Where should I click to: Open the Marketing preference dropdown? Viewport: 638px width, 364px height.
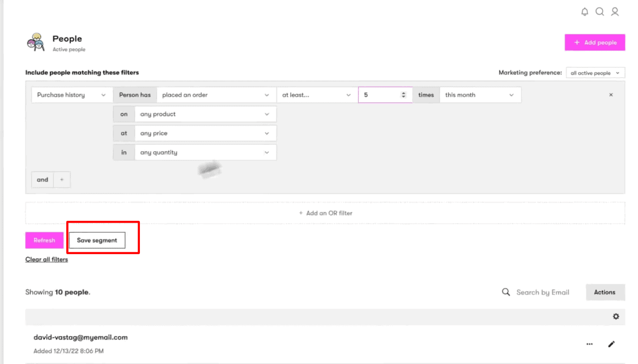(x=595, y=73)
